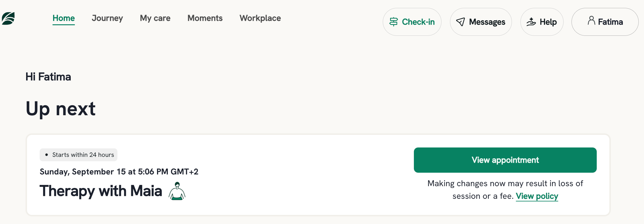Screen dimensions: 644x224
Task: Click the person icon beside Fatima
Action: [x=591, y=21]
